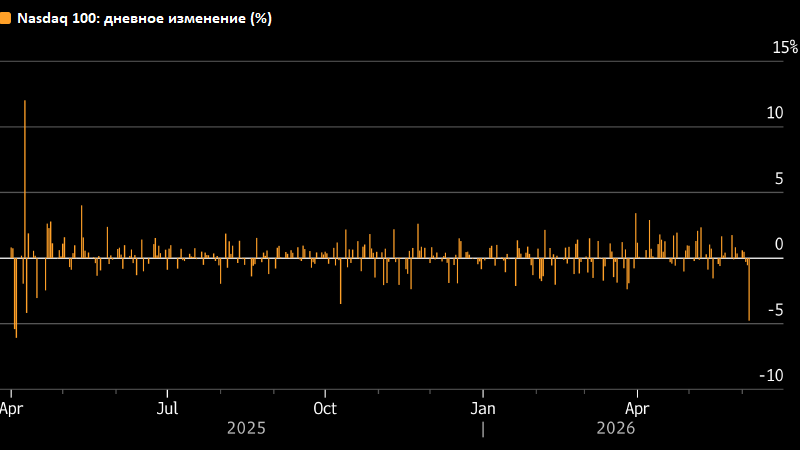Click the 5 y-axis label
This screenshot has width=800, height=450.
[x=779, y=179]
